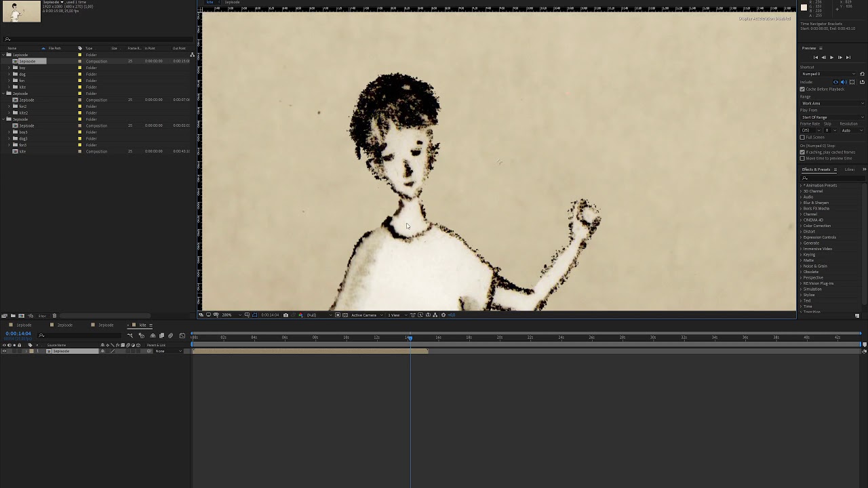The height and width of the screenshot is (488, 868).
Task: Click the show channel color icon
Action: tap(300, 315)
